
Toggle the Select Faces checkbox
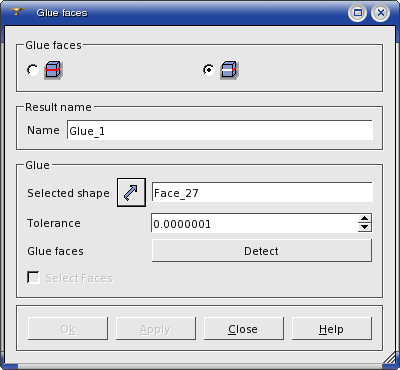click(33, 278)
